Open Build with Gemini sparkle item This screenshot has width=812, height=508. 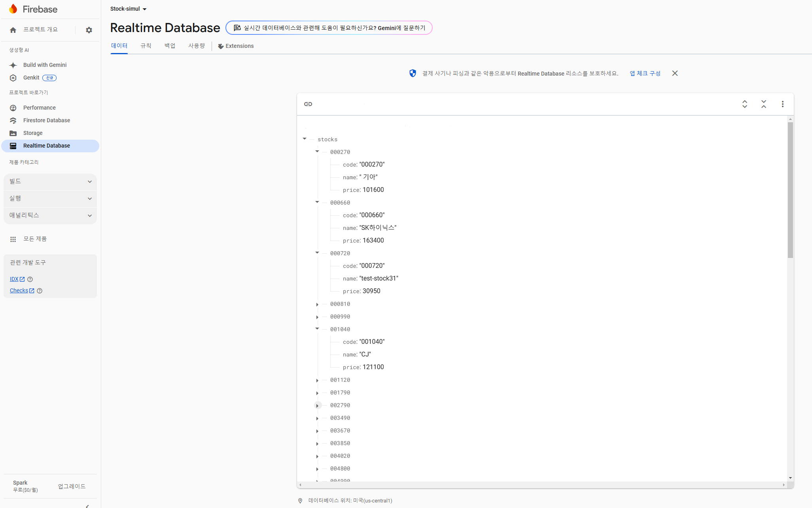[45, 65]
